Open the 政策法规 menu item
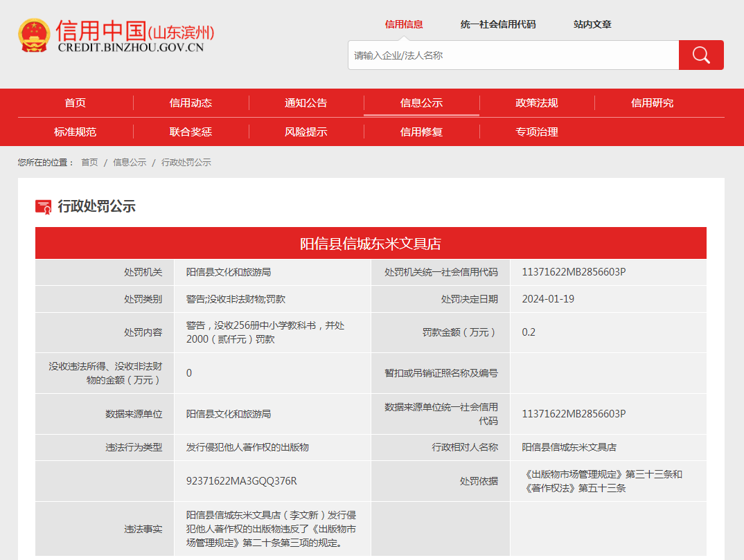 (536, 103)
